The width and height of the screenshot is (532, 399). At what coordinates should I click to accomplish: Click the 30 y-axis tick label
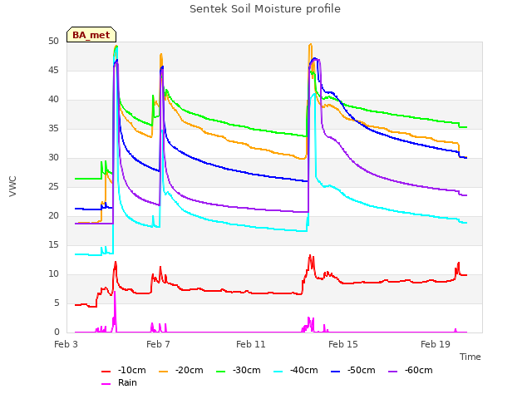(x=53, y=157)
